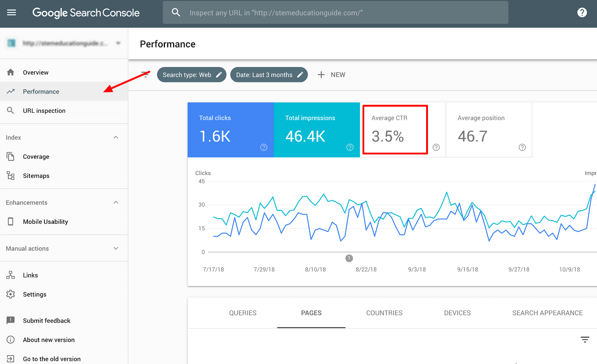Click the Mobile Usability phone icon
The height and width of the screenshot is (364, 597).
(x=10, y=222)
